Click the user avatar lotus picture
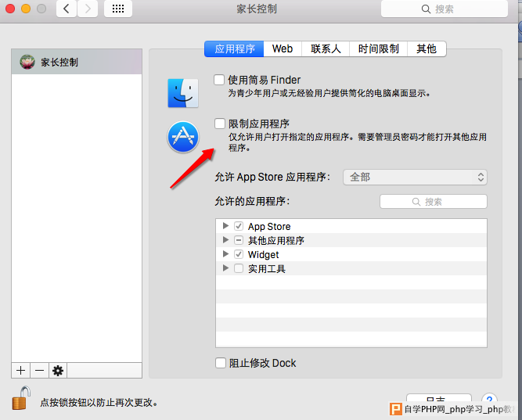This screenshot has width=522, height=420. click(x=27, y=62)
